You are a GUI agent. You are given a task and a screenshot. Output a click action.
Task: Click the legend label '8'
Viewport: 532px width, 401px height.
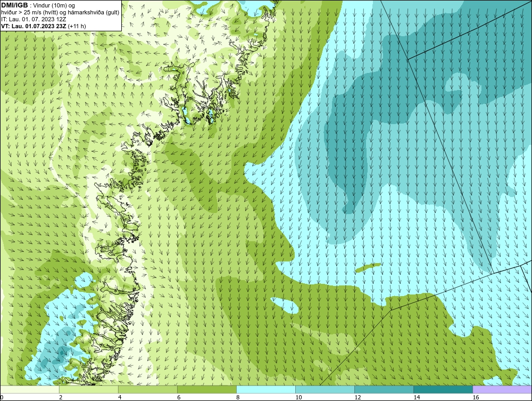point(238,397)
